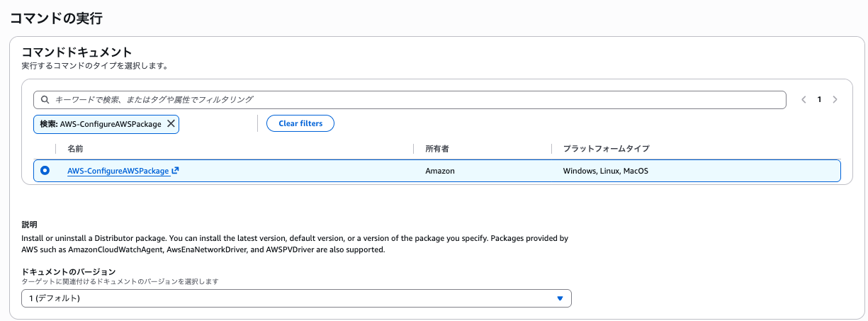Click the 1 (デフォルト) version text
The image size is (868, 321).
pyautogui.click(x=51, y=298)
